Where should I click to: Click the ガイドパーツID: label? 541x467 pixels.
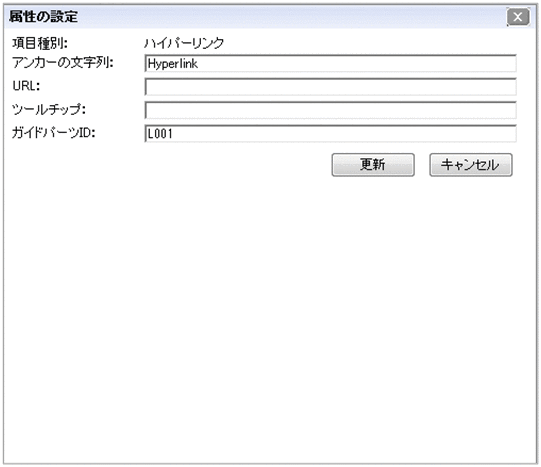[53, 133]
